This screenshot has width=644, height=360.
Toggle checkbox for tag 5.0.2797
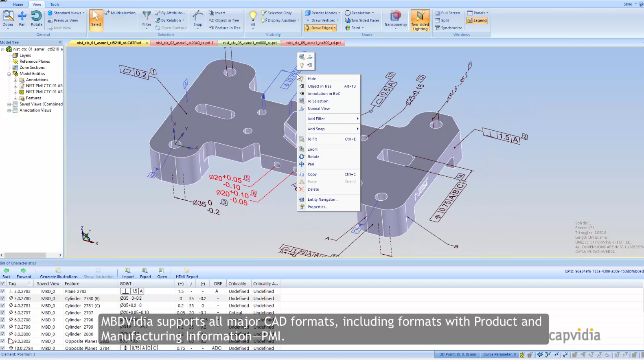pos(3,313)
